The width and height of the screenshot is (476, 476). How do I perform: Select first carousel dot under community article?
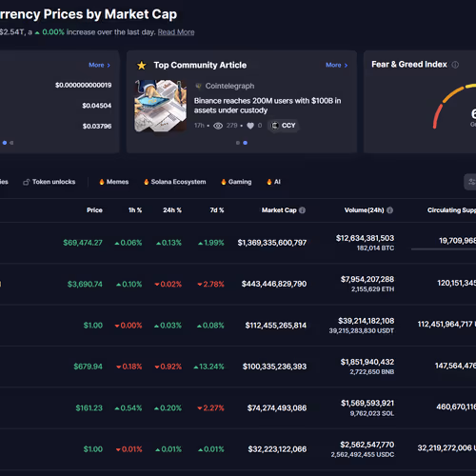click(x=238, y=143)
